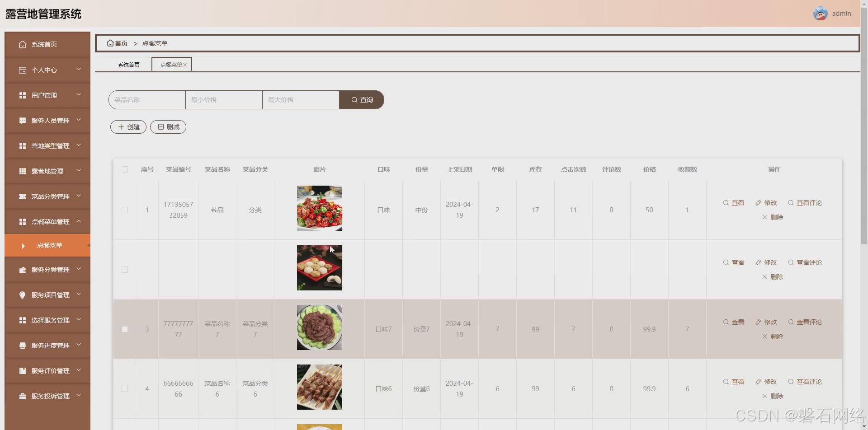Click the admin username label
This screenshot has width=868, height=430.
point(842,14)
